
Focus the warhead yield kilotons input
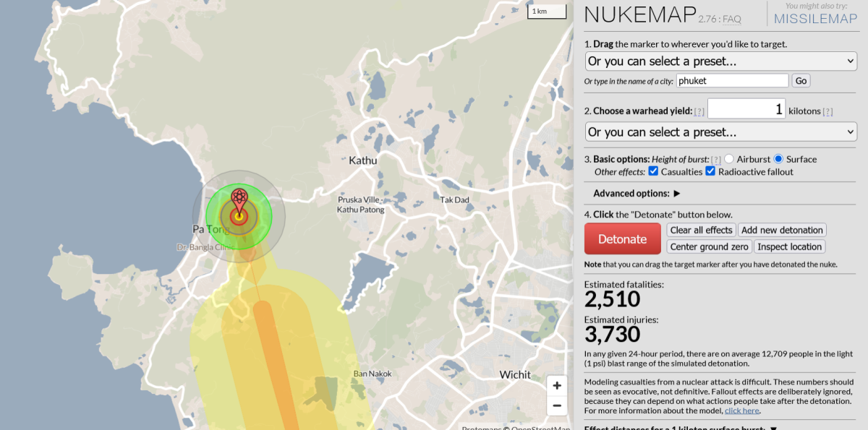tap(746, 109)
